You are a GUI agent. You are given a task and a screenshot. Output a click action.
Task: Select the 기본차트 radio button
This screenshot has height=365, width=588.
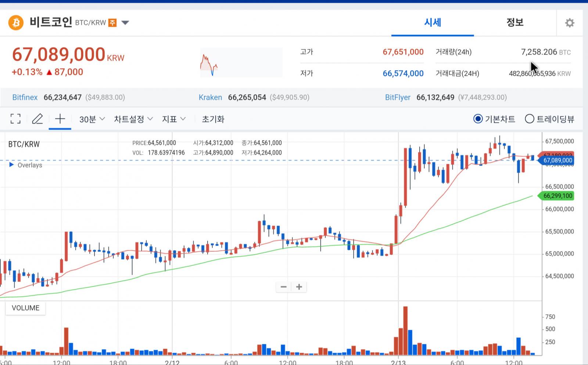point(478,119)
